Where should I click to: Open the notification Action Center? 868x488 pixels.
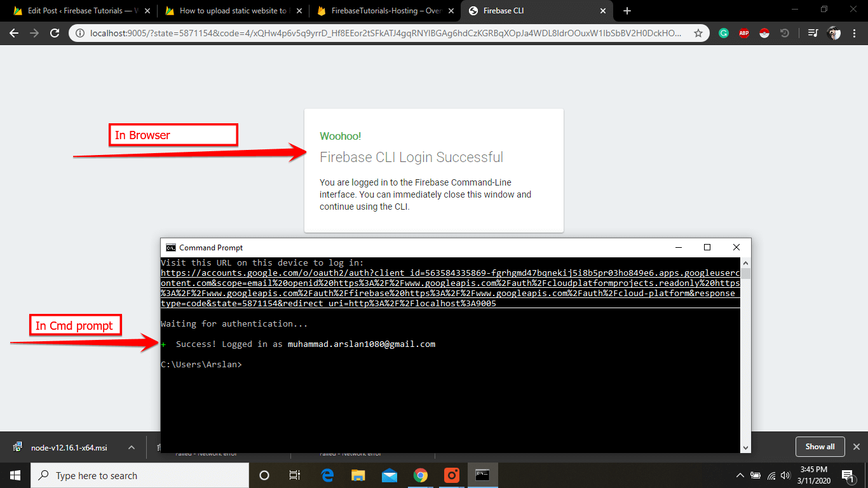pyautogui.click(x=848, y=475)
